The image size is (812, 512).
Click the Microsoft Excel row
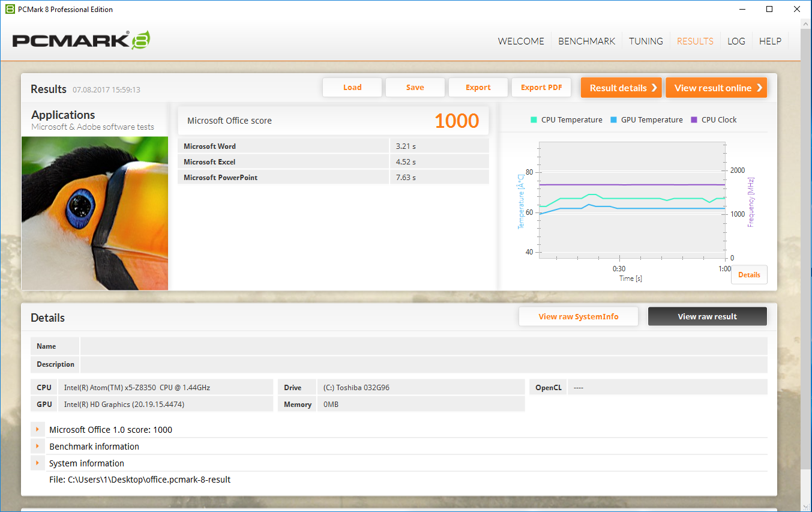pos(333,161)
